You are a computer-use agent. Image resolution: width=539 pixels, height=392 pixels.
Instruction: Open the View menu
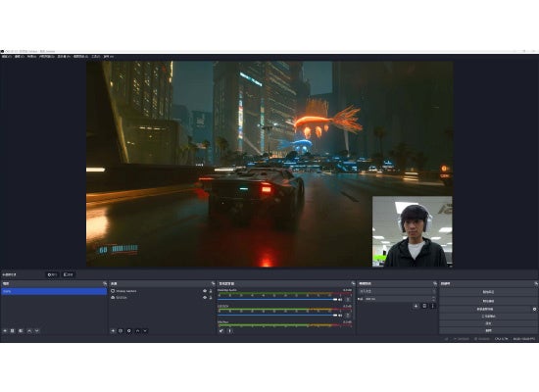32,57
